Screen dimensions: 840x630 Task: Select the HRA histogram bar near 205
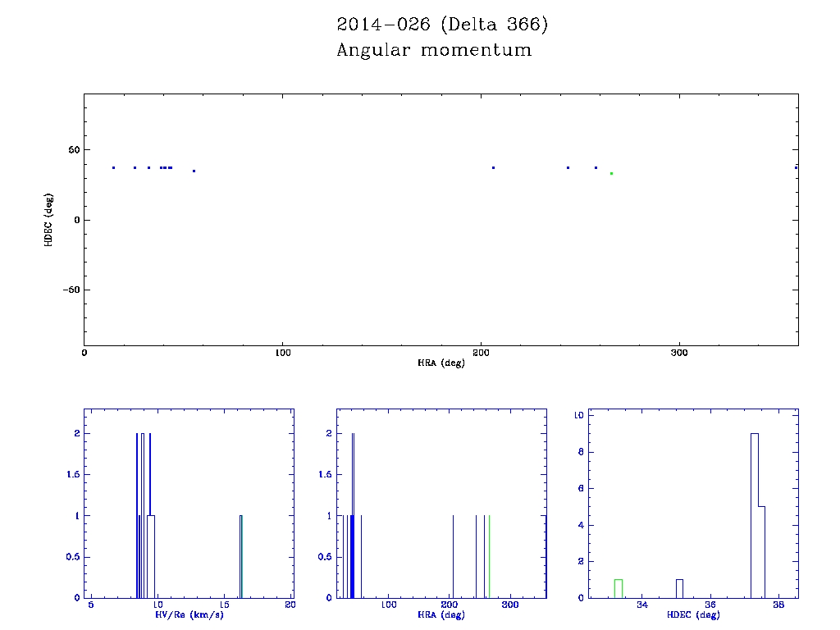[454, 556]
